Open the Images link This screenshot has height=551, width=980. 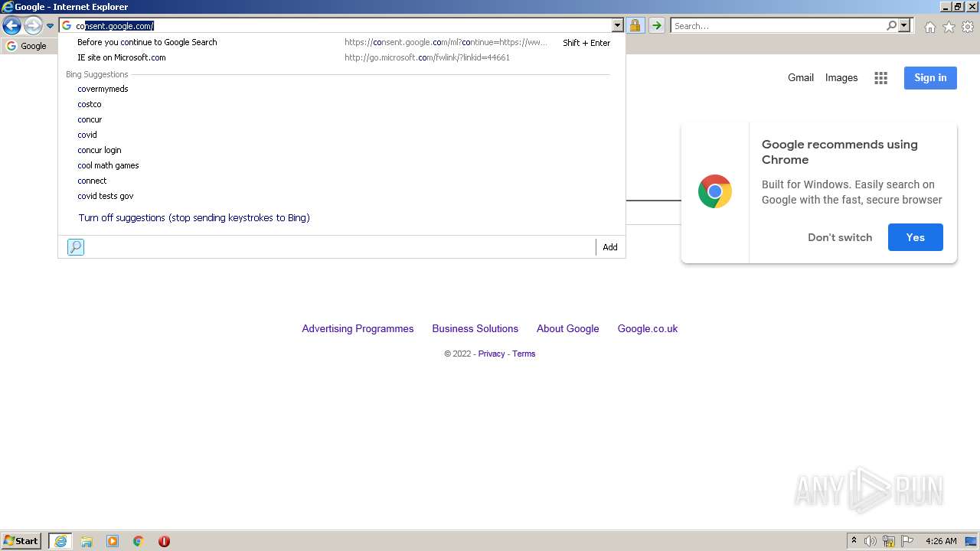[x=841, y=77]
